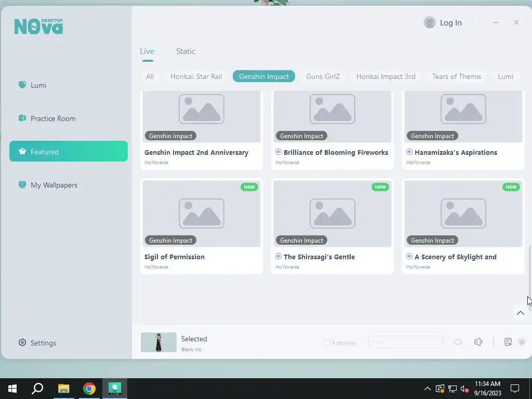The height and width of the screenshot is (399, 532).
Task: Click the taskbar muted volume icon
Action: click(465, 389)
